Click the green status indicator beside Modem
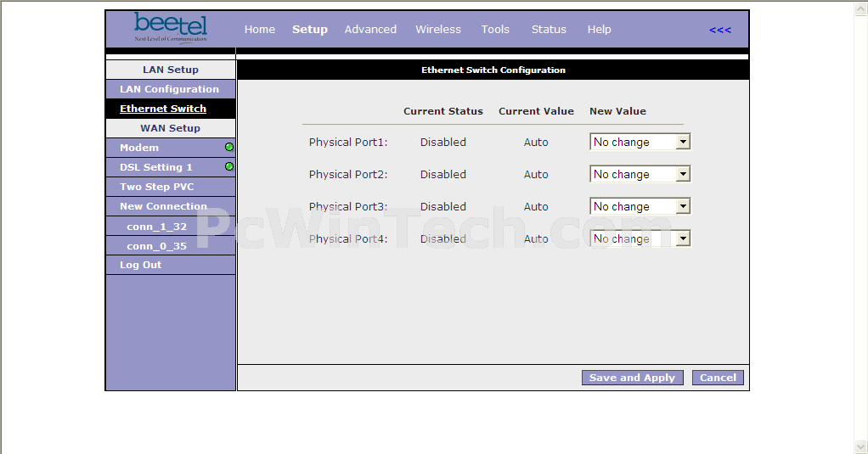The width and height of the screenshot is (868, 454). (x=229, y=147)
